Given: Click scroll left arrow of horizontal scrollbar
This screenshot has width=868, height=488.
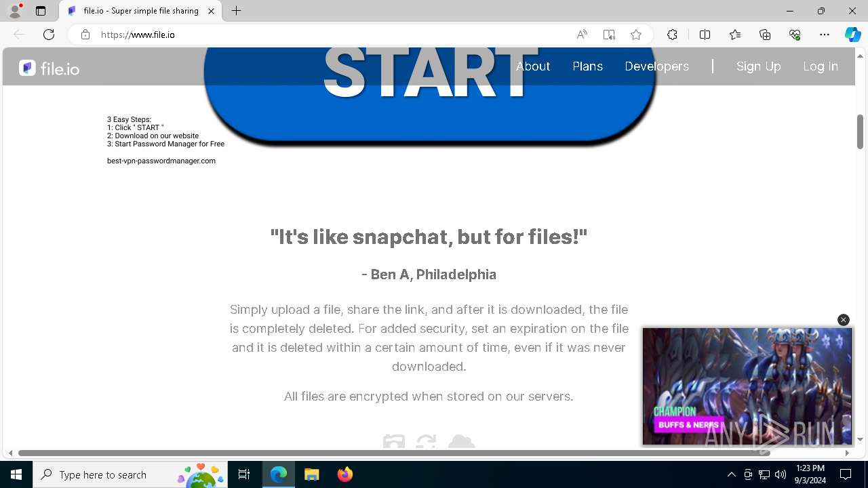Looking at the screenshot, I should 10,453.
